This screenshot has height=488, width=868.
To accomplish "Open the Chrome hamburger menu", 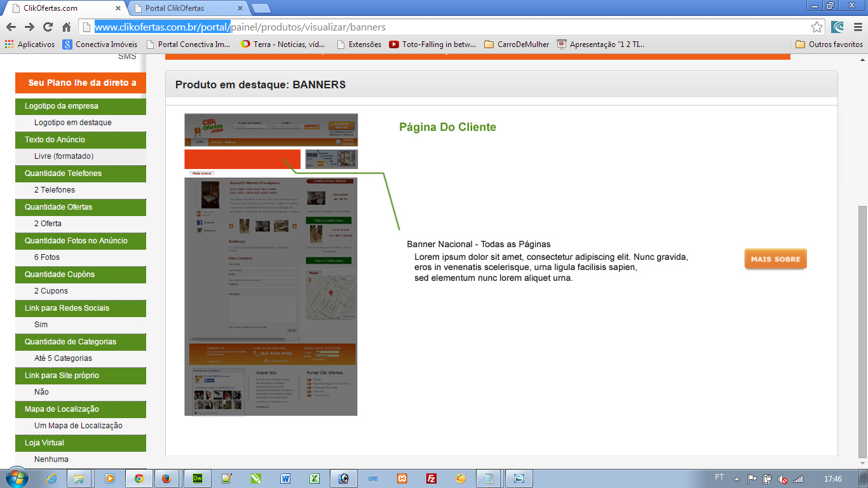I will [x=857, y=27].
